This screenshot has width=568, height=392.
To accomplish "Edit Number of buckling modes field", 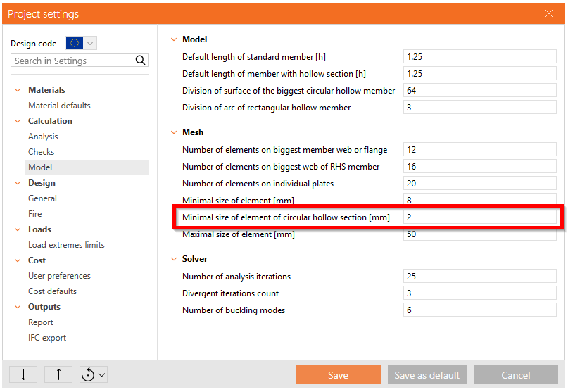I will (479, 310).
